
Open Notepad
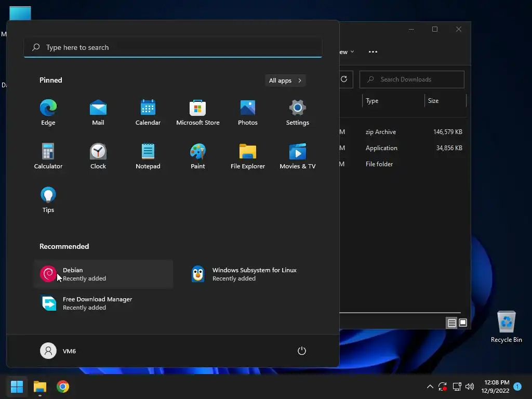tap(148, 156)
